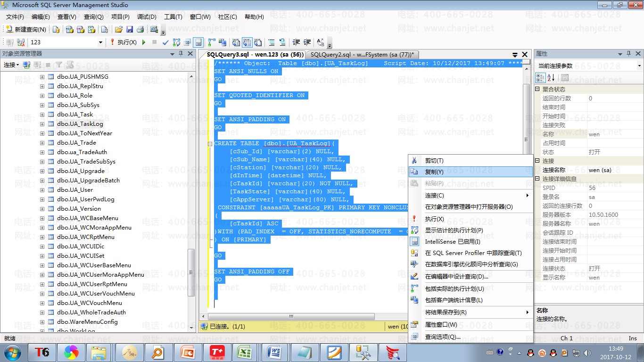This screenshot has height=362, width=644.
Task: Click the Open File folder icon
Action: 119,29
